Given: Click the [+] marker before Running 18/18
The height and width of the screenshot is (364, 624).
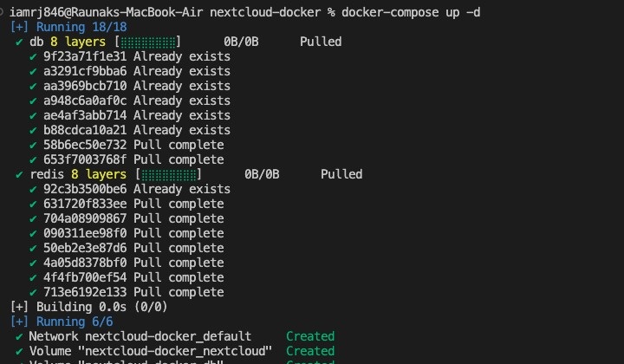Looking at the screenshot, I should click(18, 27).
